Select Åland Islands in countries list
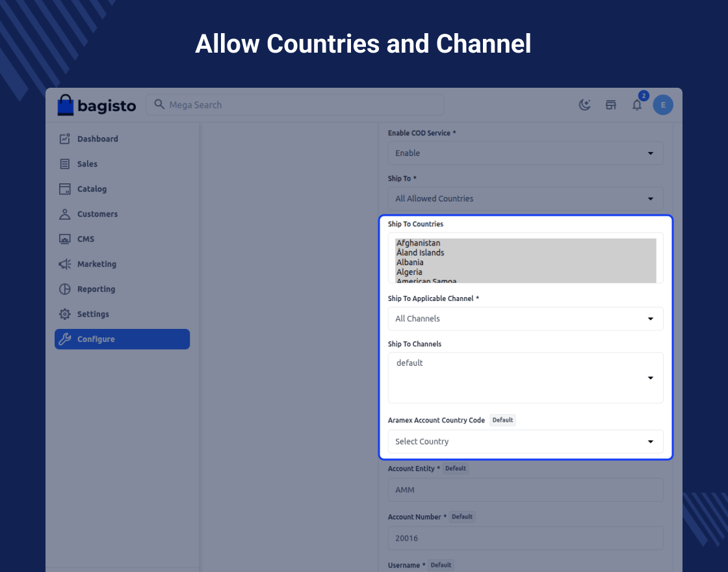 tap(526, 253)
